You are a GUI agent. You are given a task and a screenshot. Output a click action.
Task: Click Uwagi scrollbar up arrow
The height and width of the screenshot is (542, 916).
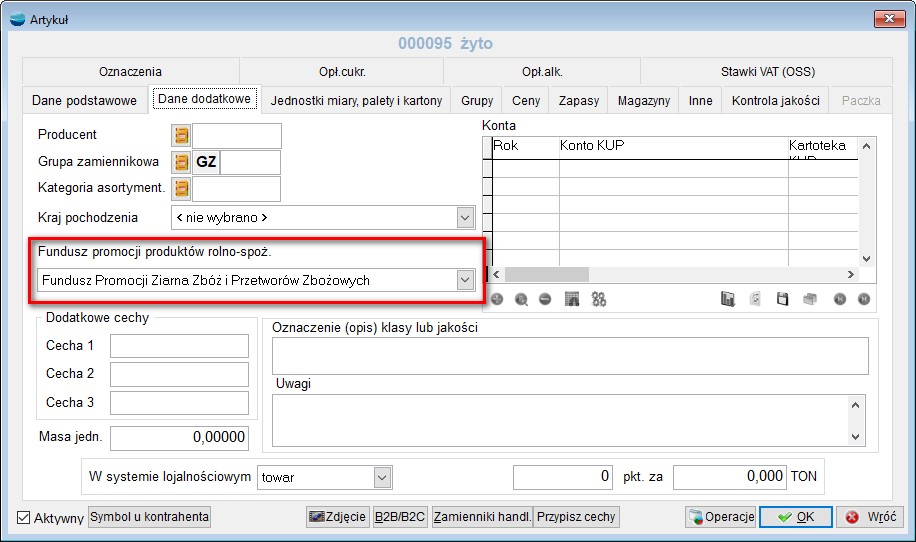pos(856,404)
